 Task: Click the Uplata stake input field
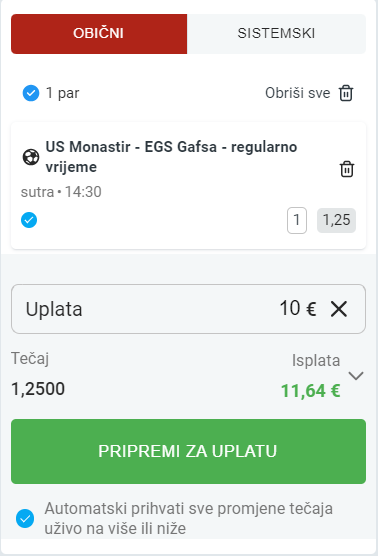(188, 308)
